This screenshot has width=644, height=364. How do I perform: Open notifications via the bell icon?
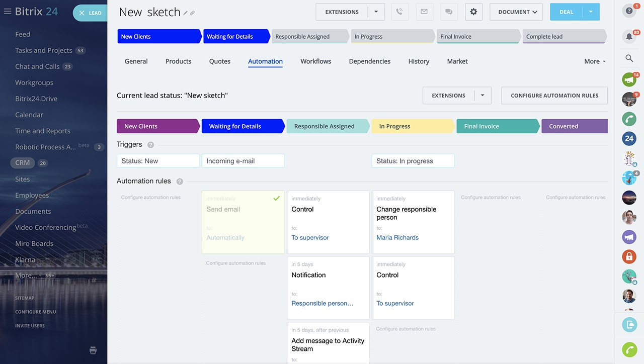(629, 36)
